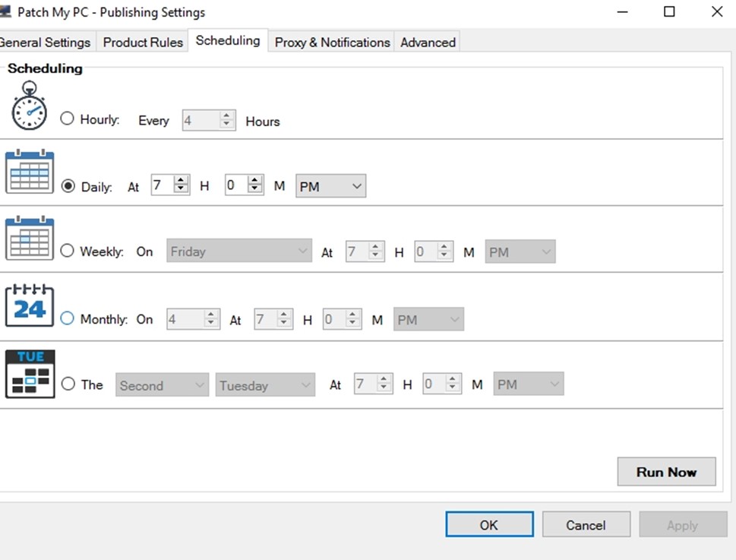
Task: Select the Monthly schedule radio button
Action: point(67,318)
